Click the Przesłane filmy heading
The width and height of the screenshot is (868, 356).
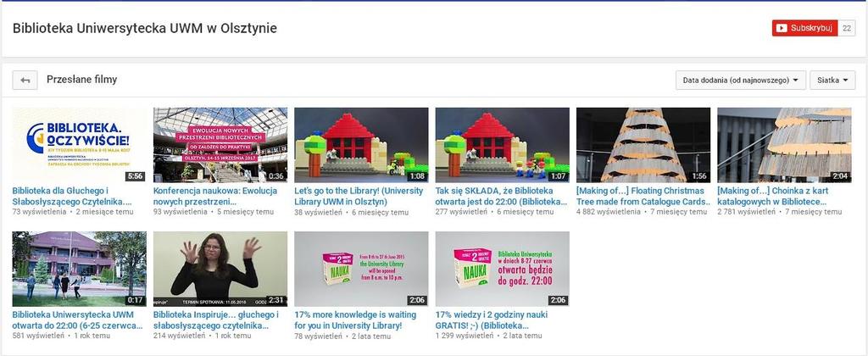[82, 80]
